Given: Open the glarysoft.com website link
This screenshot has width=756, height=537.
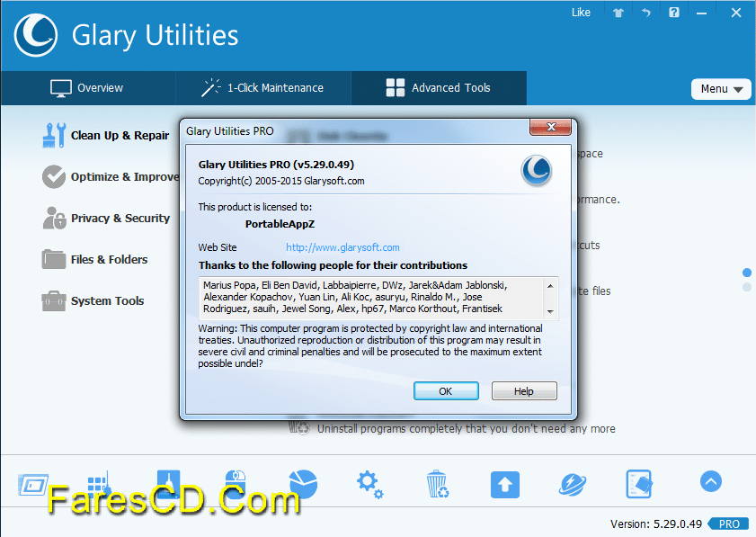Looking at the screenshot, I should pos(342,247).
